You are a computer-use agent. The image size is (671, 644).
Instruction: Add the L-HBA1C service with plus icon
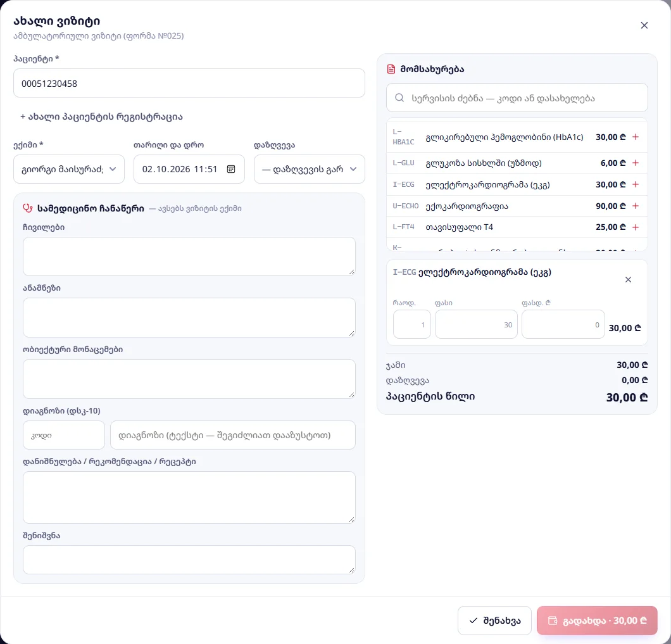pyautogui.click(x=636, y=137)
